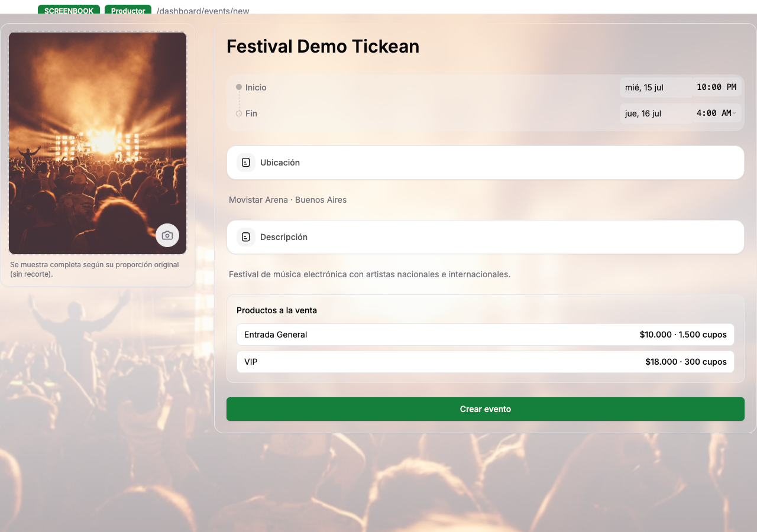Focus the Ubicación input box
Image resolution: width=757 pixels, height=532 pixels.
pos(486,163)
